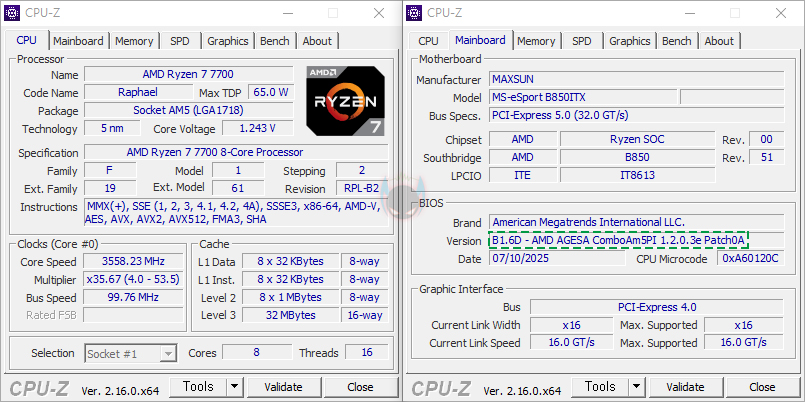Image resolution: width=805 pixels, height=402 pixels.
Task: Open the Mainboard tab in the left window
Action: (x=78, y=41)
